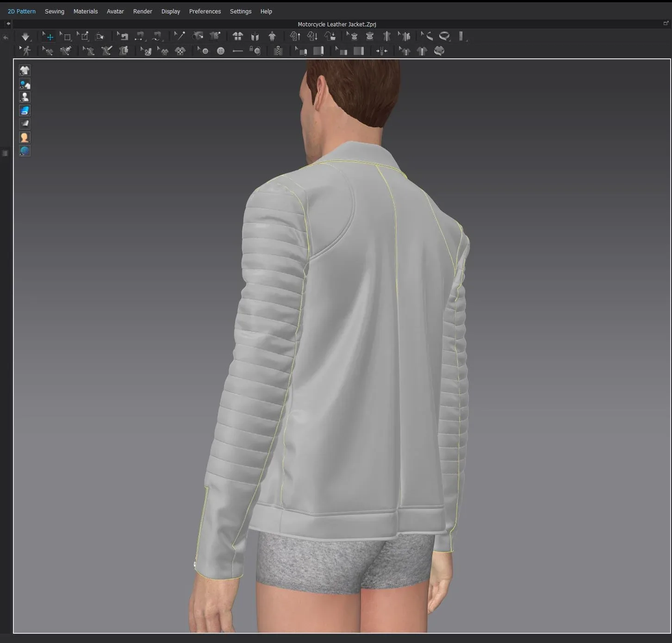Image resolution: width=672 pixels, height=643 pixels.
Task: Open the Display menu
Action: click(x=171, y=11)
